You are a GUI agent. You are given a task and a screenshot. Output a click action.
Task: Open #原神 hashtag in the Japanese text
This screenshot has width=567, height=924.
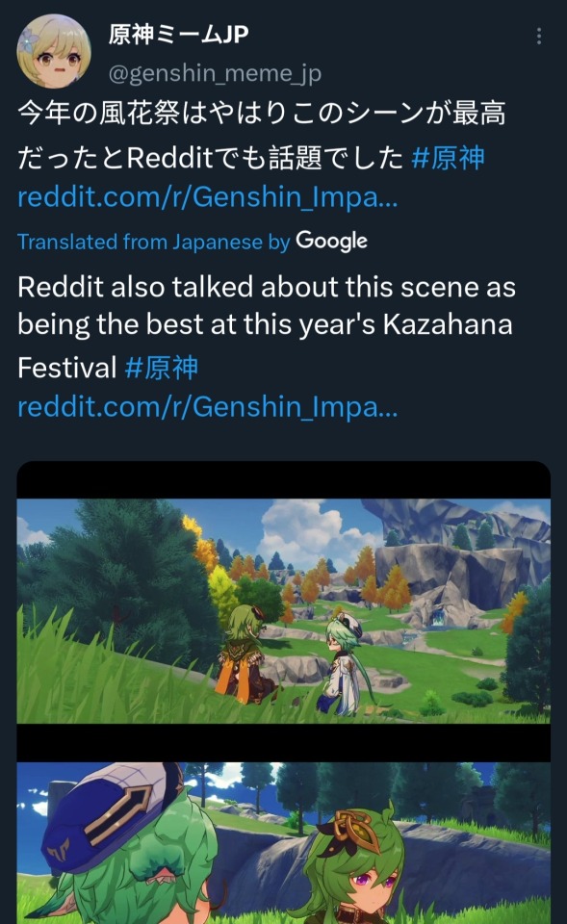tap(448, 157)
